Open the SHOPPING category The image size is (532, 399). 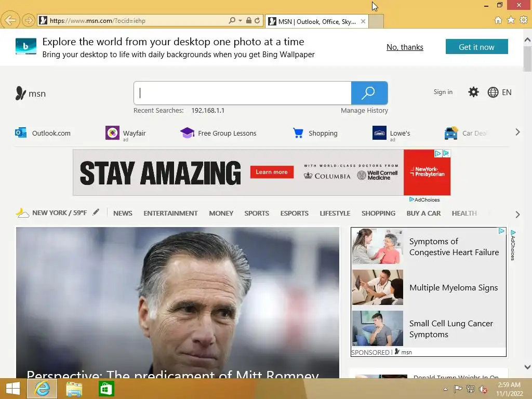tap(378, 213)
